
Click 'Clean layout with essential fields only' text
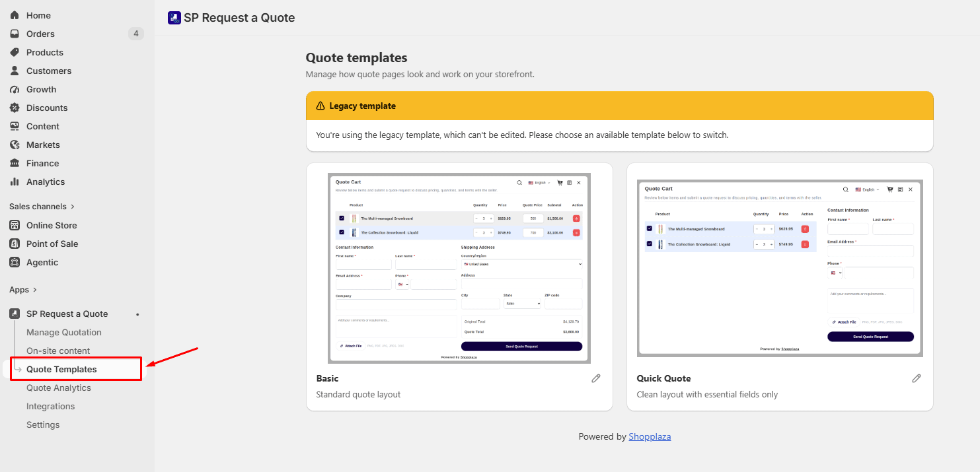click(x=707, y=394)
